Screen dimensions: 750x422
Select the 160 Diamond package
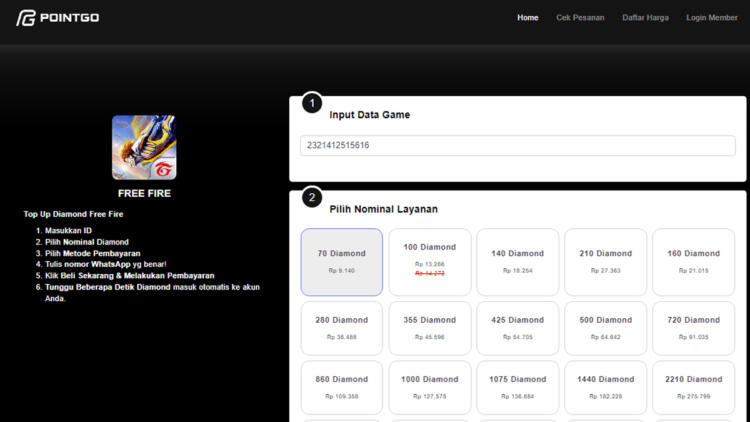693,262
